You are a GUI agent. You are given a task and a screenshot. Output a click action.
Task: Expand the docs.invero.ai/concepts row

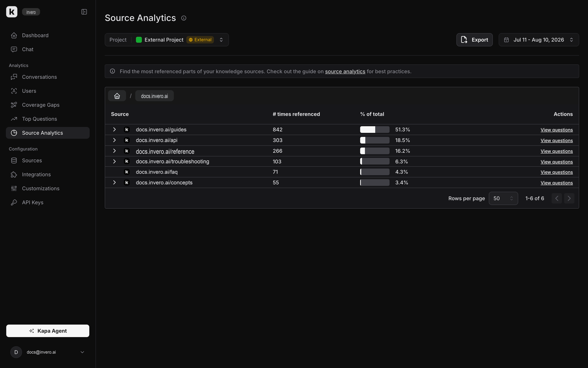(x=114, y=183)
